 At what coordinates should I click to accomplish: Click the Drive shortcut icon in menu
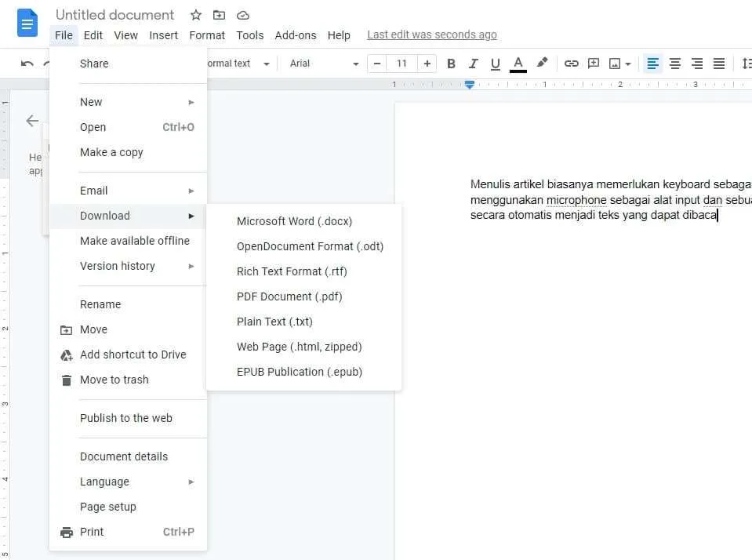pos(66,355)
